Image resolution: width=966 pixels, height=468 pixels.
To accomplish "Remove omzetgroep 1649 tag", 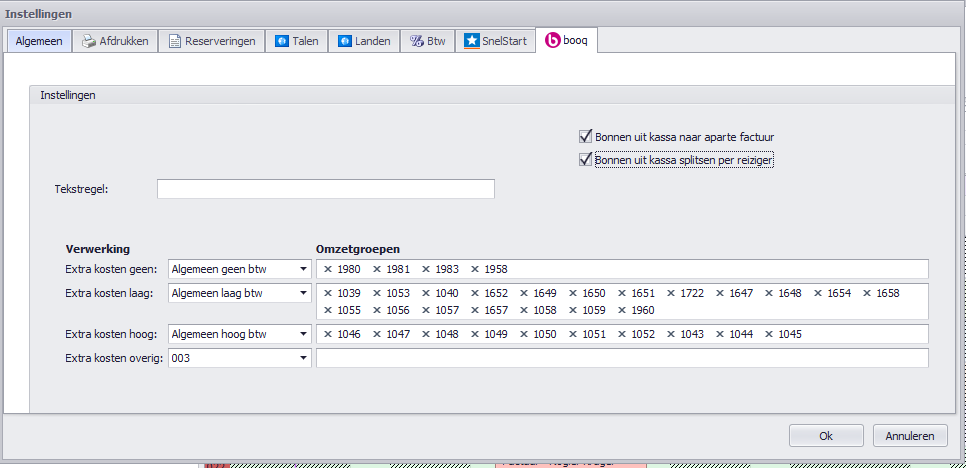I will pos(524,293).
